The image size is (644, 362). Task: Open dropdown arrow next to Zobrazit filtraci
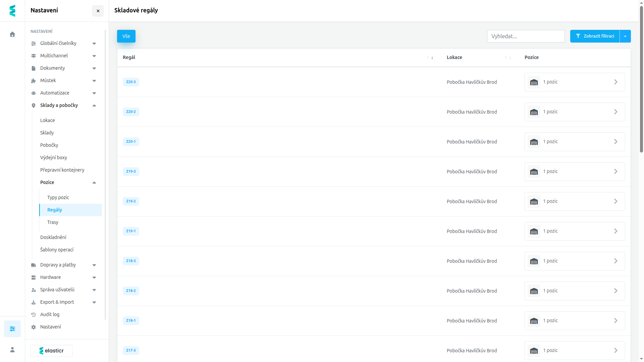(x=625, y=36)
